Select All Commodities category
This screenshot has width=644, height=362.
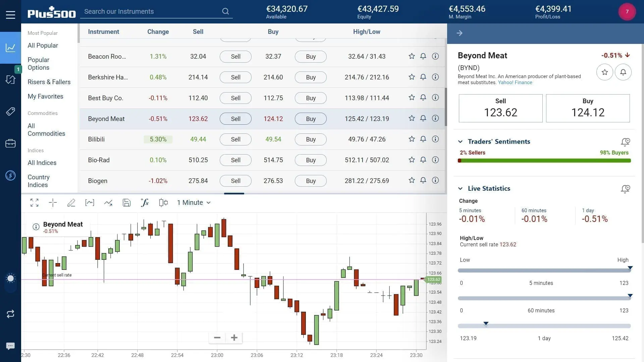click(46, 130)
